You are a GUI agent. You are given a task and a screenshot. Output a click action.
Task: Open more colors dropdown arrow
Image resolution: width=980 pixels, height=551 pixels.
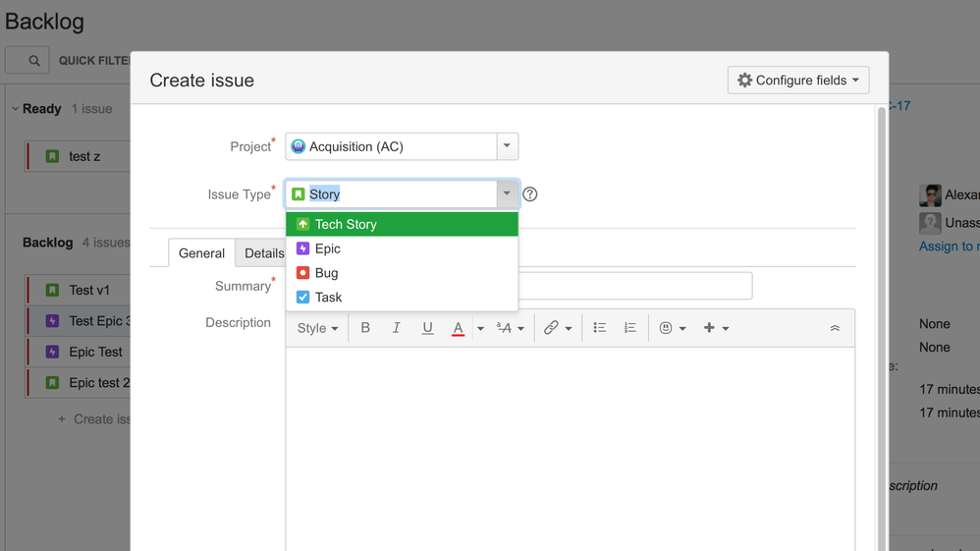pyautogui.click(x=480, y=328)
